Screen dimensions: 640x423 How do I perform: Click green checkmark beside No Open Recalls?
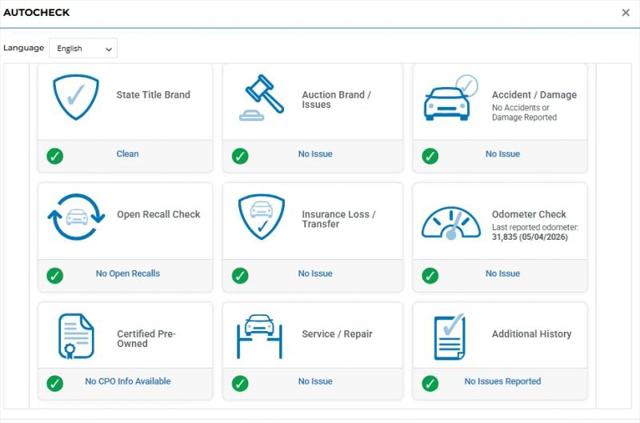tap(55, 276)
